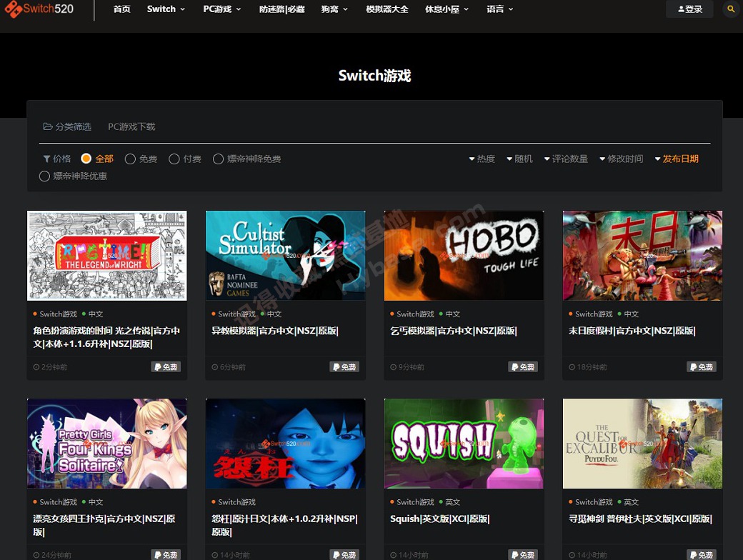The width and height of the screenshot is (743, 560).
Task: Open 怨枉|原汁日文 title link
Action: pos(284,526)
